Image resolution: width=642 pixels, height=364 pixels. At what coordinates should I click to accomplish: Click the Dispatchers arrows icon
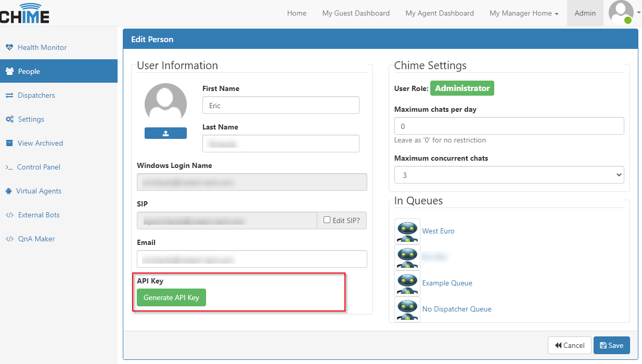(x=9, y=95)
